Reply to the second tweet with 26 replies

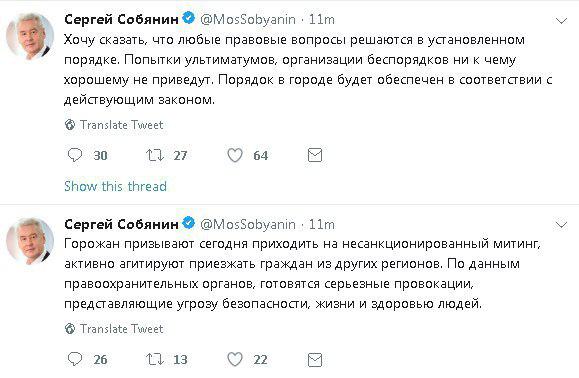(x=75, y=359)
